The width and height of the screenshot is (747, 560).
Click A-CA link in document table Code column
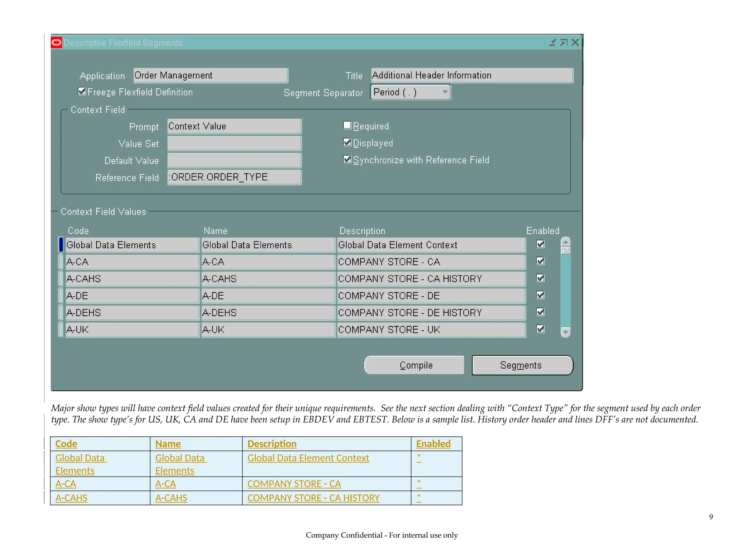(66, 484)
